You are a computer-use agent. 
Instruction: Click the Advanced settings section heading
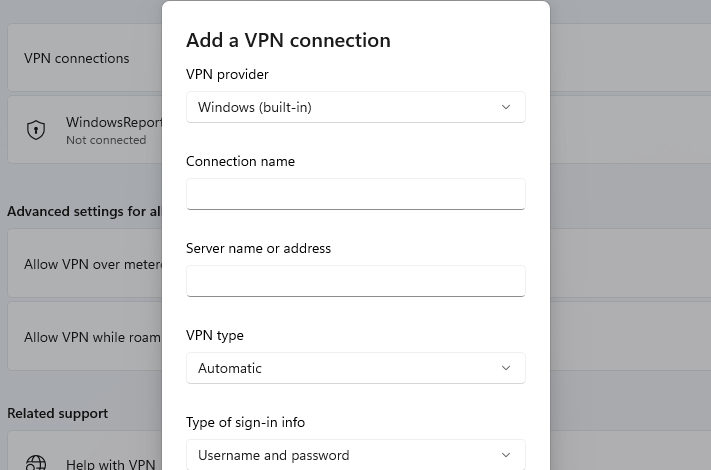click(84, 211)
